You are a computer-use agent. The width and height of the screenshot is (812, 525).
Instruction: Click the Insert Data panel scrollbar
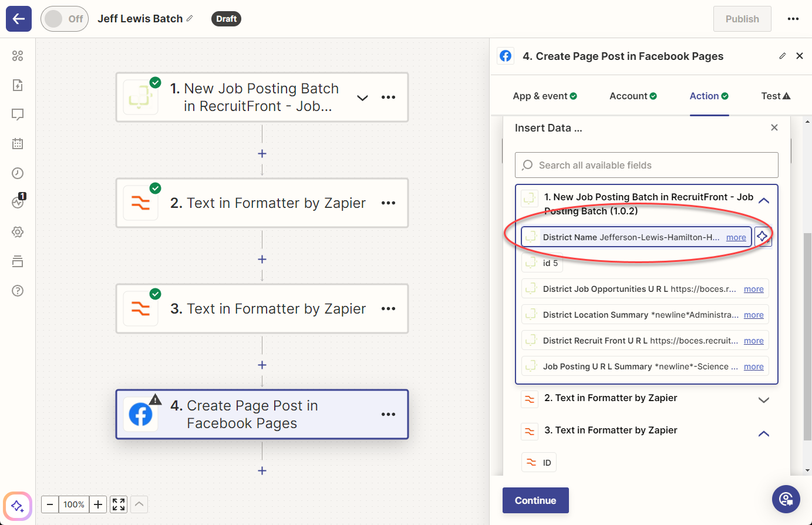tap(807, 335)
